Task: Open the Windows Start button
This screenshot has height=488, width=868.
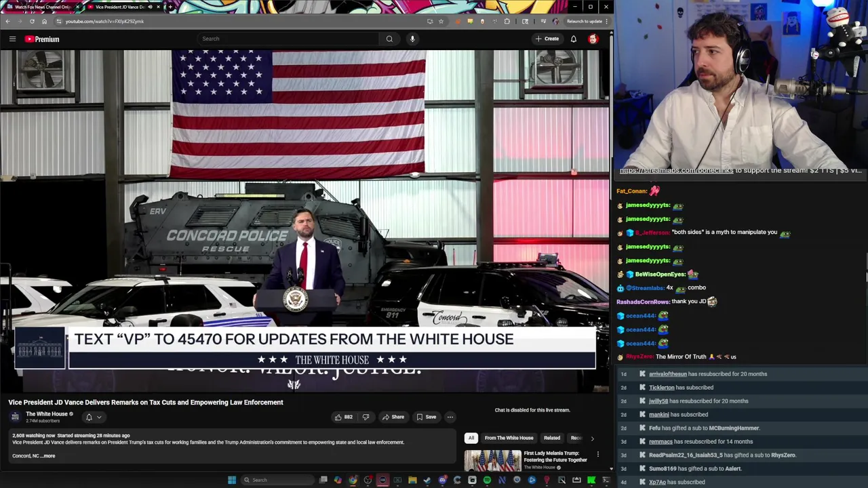Action: (232, 480)
